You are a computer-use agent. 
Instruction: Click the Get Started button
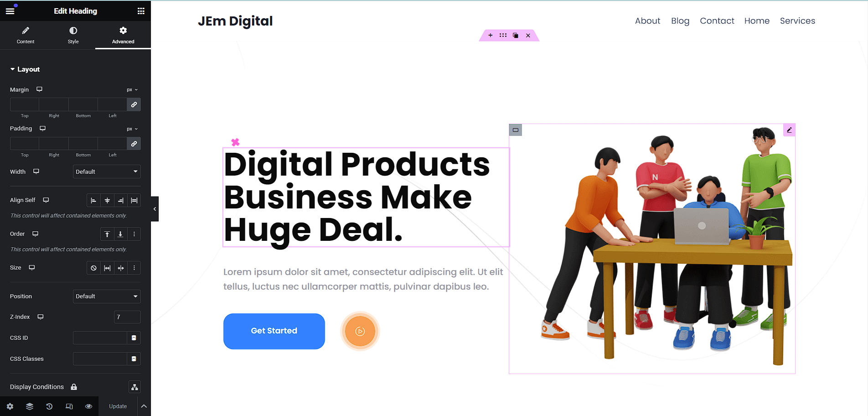click(x=274, y=331)
